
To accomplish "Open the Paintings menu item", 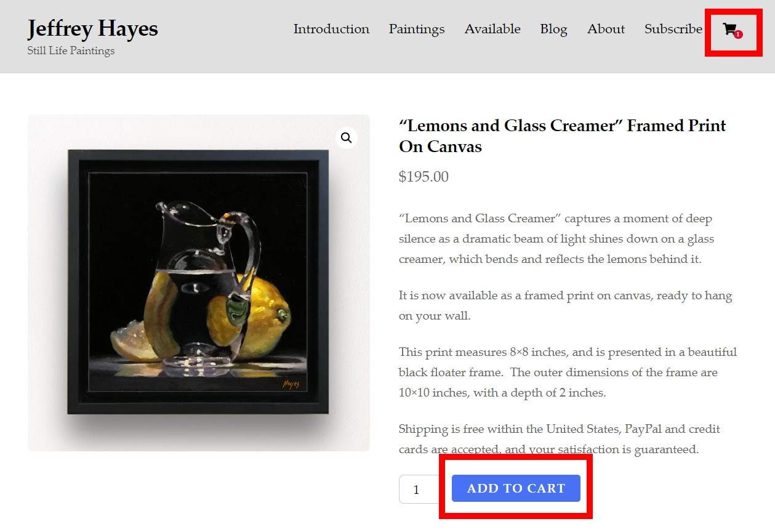I will [416, 29].
